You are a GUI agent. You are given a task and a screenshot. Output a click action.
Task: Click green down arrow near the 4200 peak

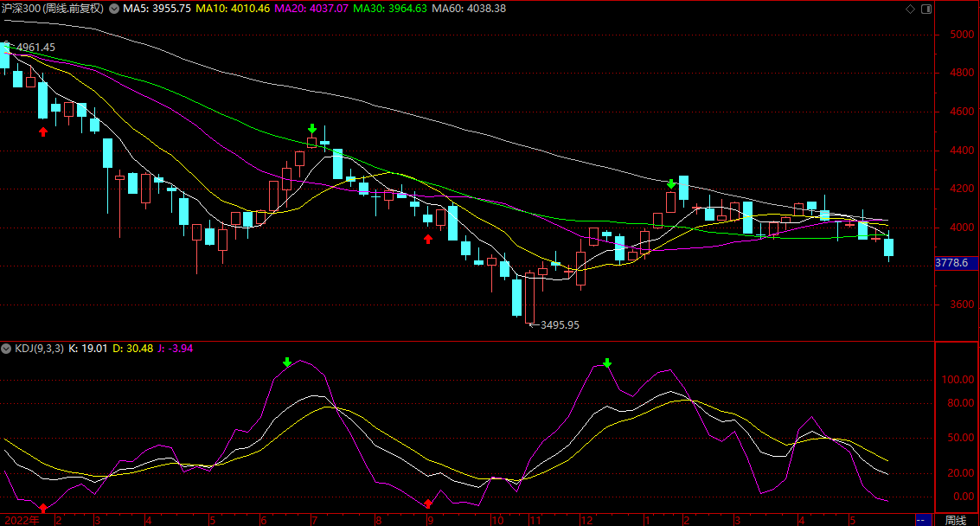click(x=671, y=183)
